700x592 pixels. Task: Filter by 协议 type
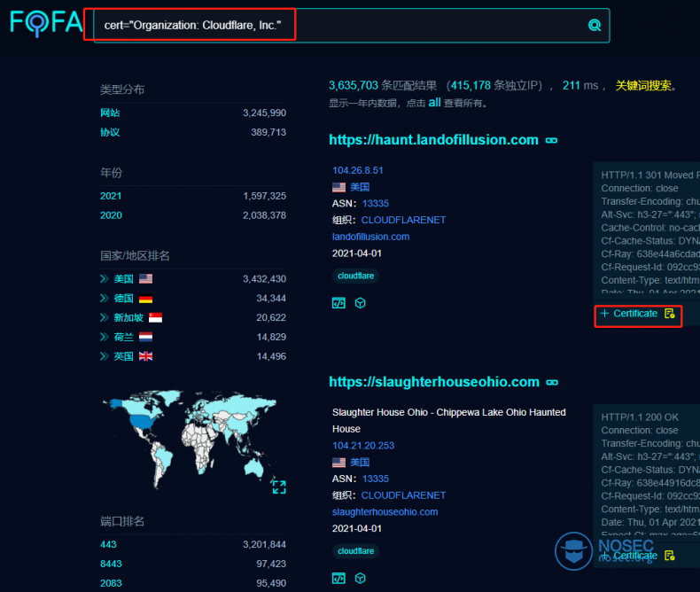(110, 132)
